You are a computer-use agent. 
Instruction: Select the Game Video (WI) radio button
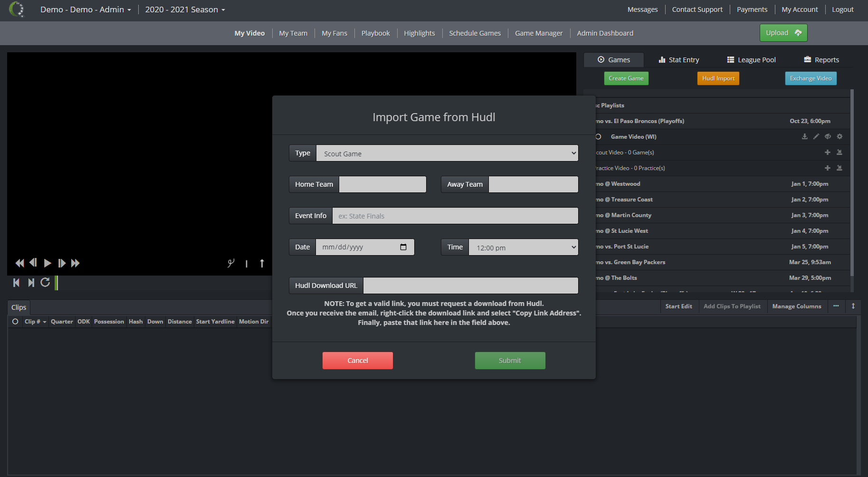click(x=599, y=137)
